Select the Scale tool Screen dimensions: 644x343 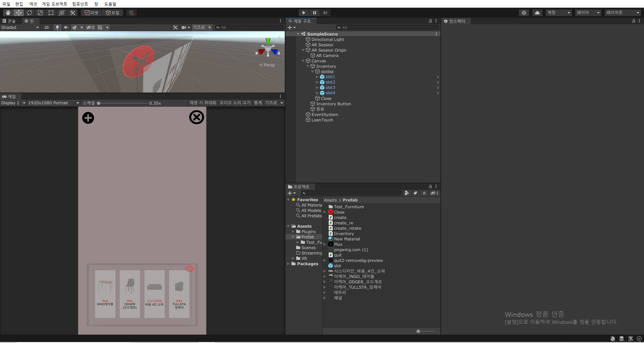[40, 12]
